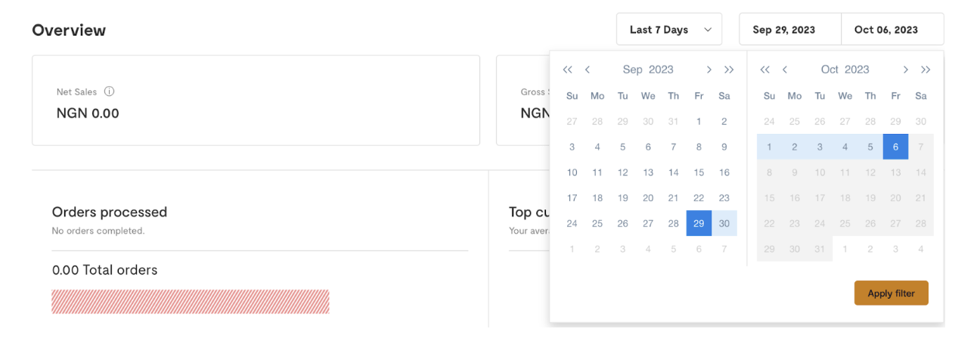Choose October 3 in the calendar
Image resolution: width=980 pixels, height=360 pixels.
[x=820, y=147]
